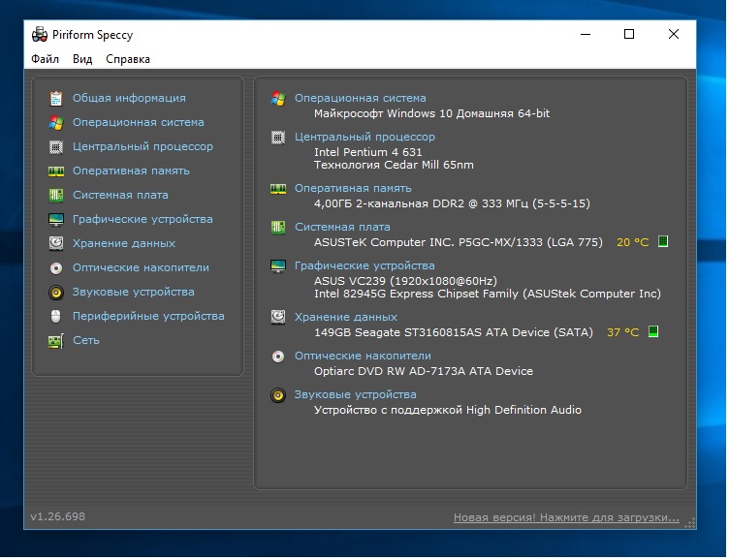Click the speaker icon in the summary panel
This screenshot has width=729, height=560.
pyautogui.click(x=278, y=395)
